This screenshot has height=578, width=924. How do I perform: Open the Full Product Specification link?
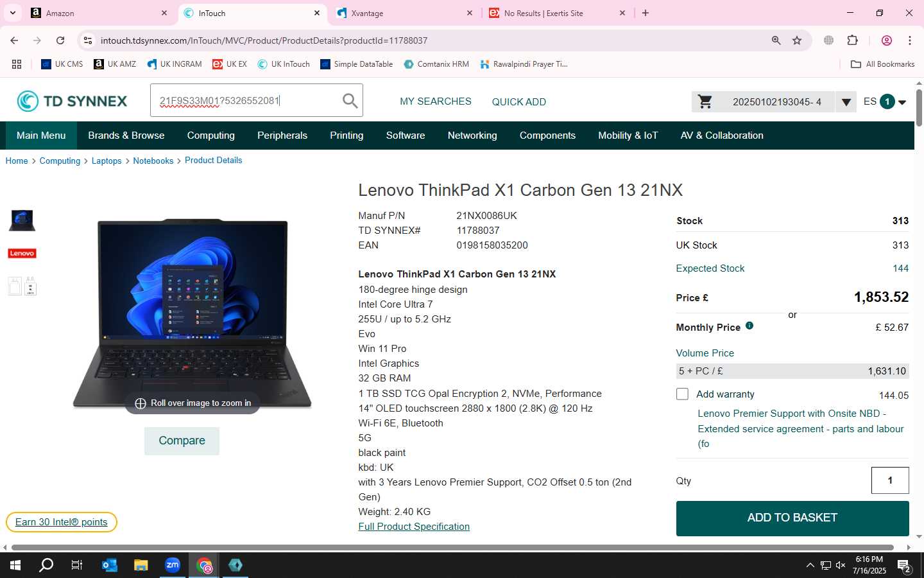pyautogui.click(x=414, y=527)
